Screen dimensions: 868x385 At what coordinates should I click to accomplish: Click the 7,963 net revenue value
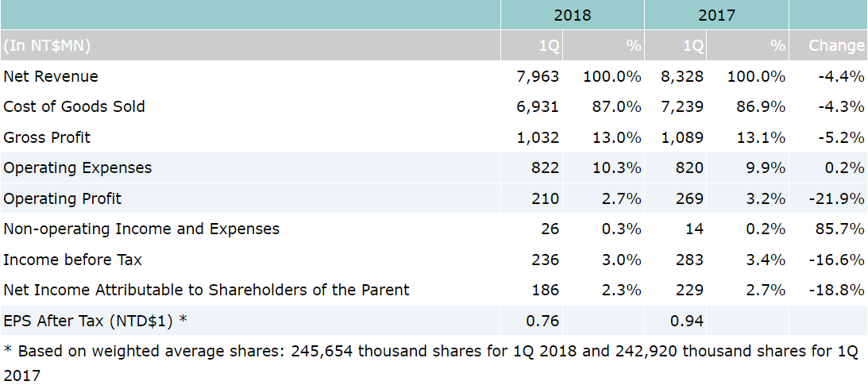(538, 76)
